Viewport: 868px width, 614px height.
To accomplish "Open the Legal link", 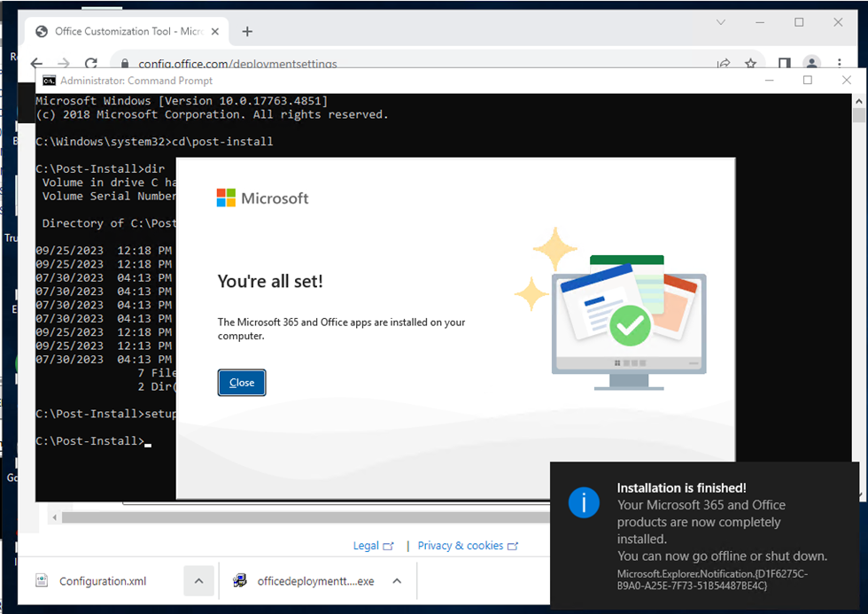I will [x=373, y=546].
